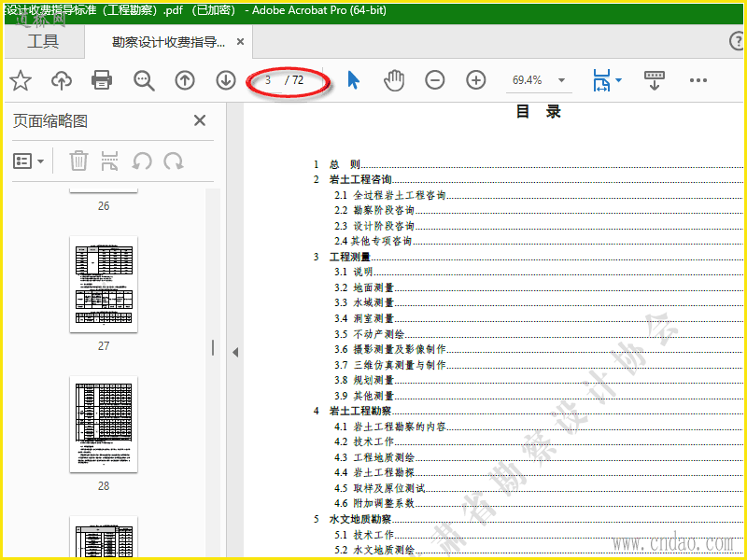The height and width of the screenshot is (560, 747).
Task: Click the 页面缩略图 panel title
Action: [50, 121]
